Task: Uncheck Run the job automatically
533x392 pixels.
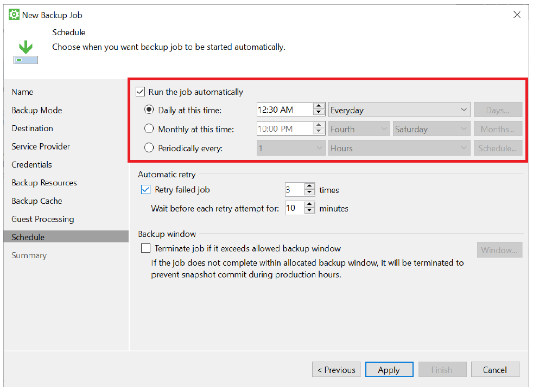Action: [x=141, y=92]
